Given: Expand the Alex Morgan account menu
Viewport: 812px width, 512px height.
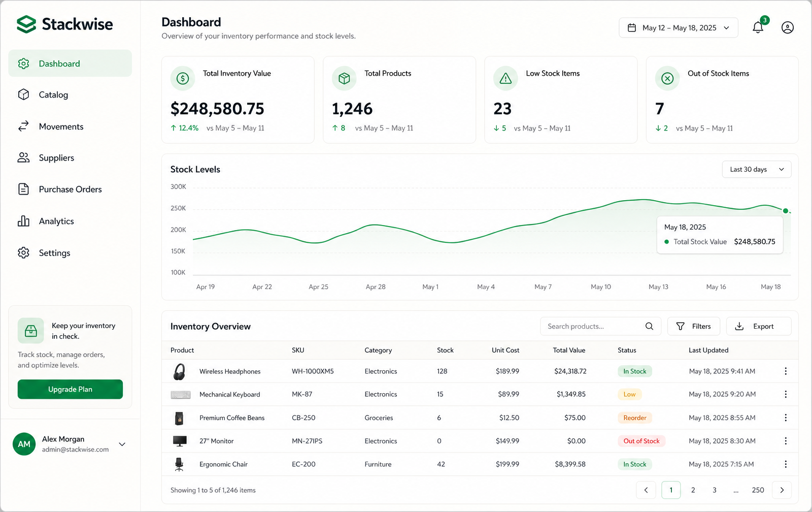Looking at the screenshot, I should 122,444.
